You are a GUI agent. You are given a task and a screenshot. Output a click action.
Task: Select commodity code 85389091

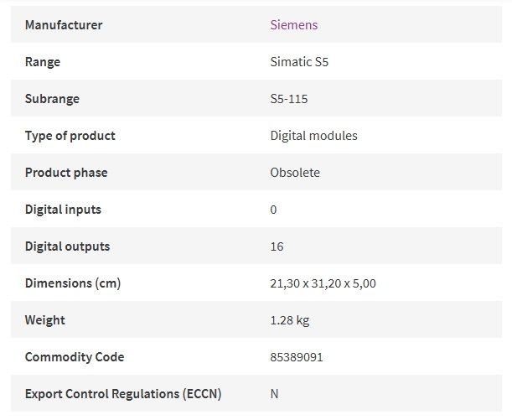tap(297, 357)
